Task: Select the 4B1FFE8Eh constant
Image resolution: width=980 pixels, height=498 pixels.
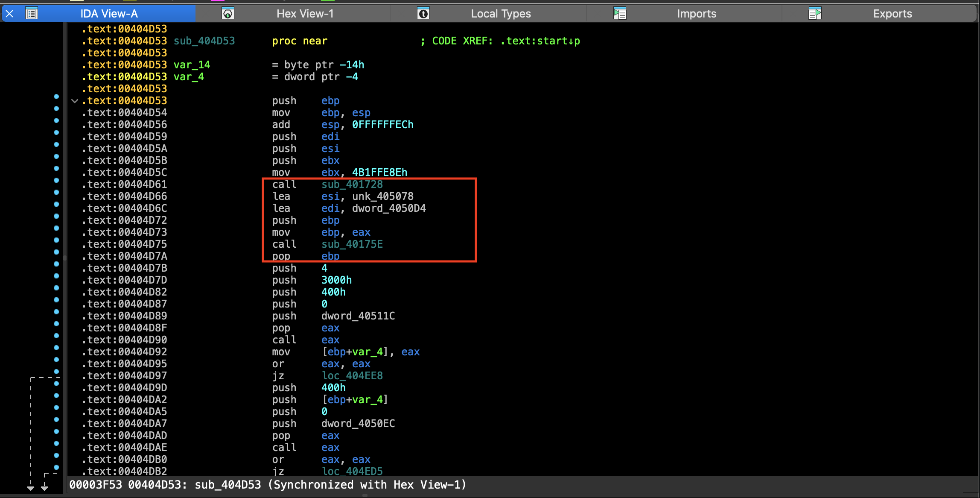Action: [x=379, y=173]
